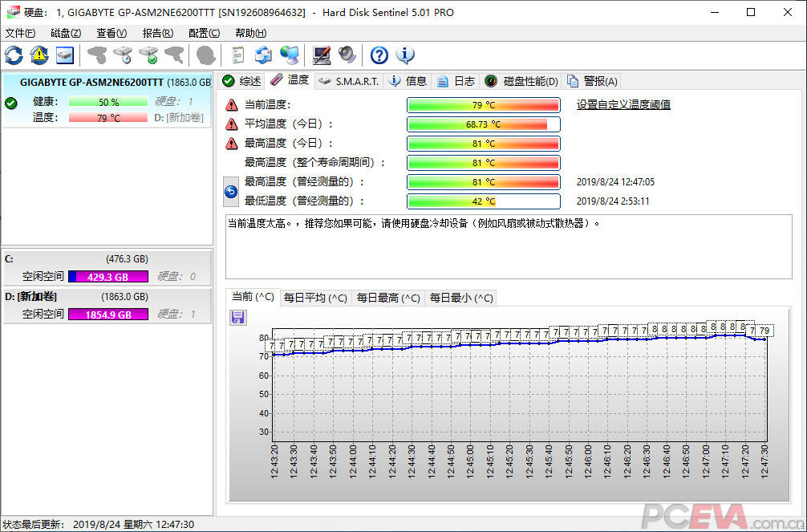Image resolution: width=807 pixels, height=532 pixels.
Task: Click the final 79 data label on the chart
Action: (764, 331)
